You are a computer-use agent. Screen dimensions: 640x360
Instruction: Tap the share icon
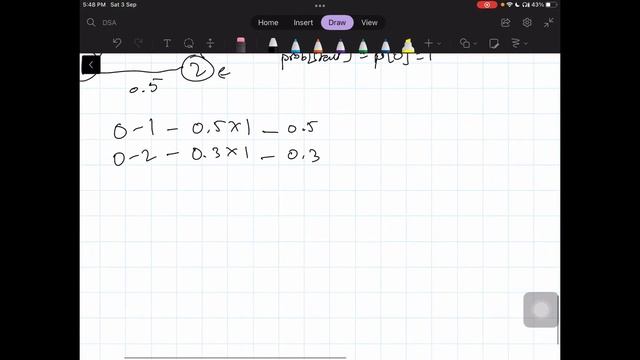tap(505, 22)
